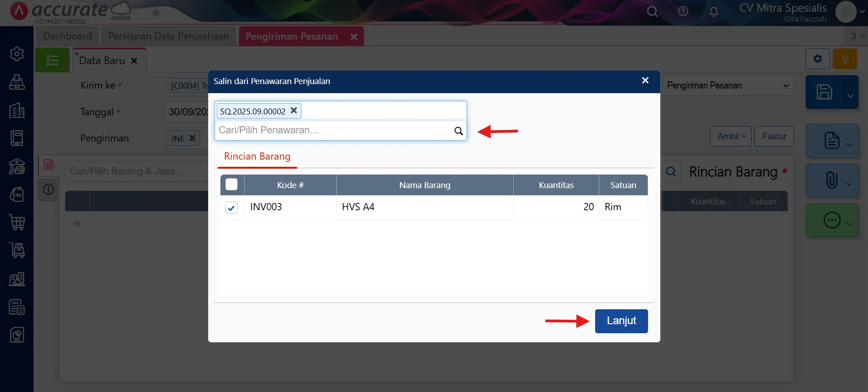Screen dimensions: 868x392
Task: Uncheck the INV003 row checkbox
Action: coord(231,208)
